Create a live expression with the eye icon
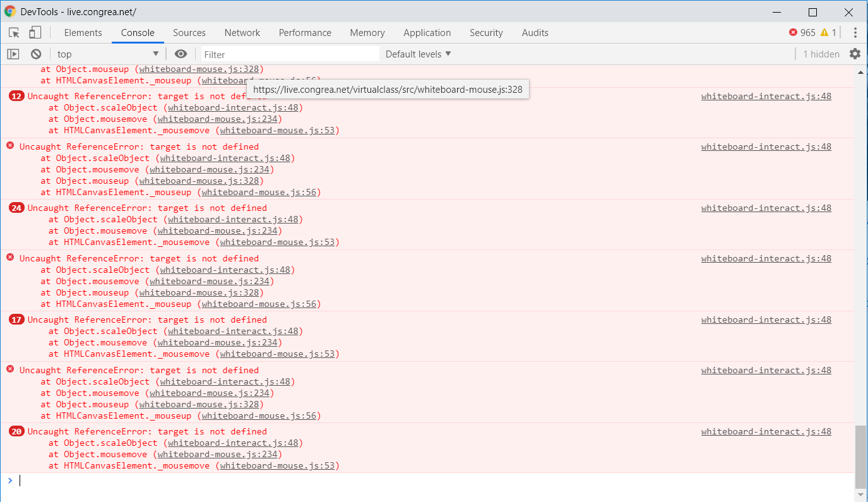The image size is (868, 502). pos(181,54)
